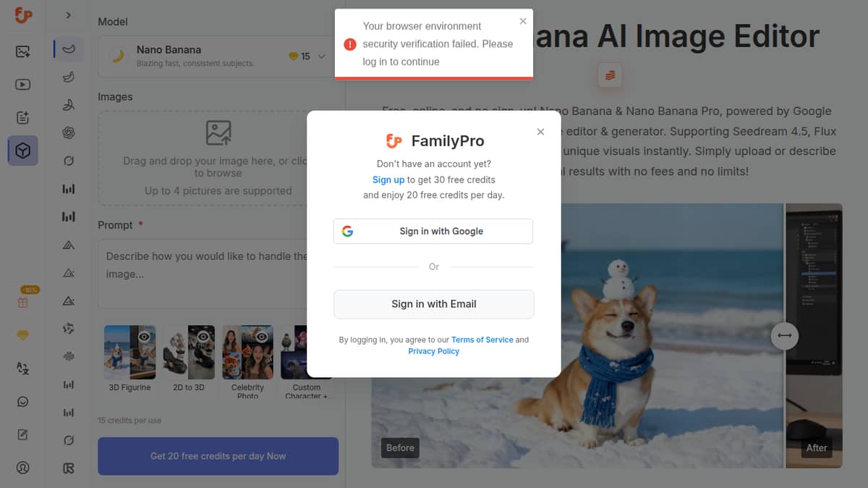868x488 pixels.
Task: Open the Privacy Policy link
Action: pyautogui.click(x=434, y=351)
